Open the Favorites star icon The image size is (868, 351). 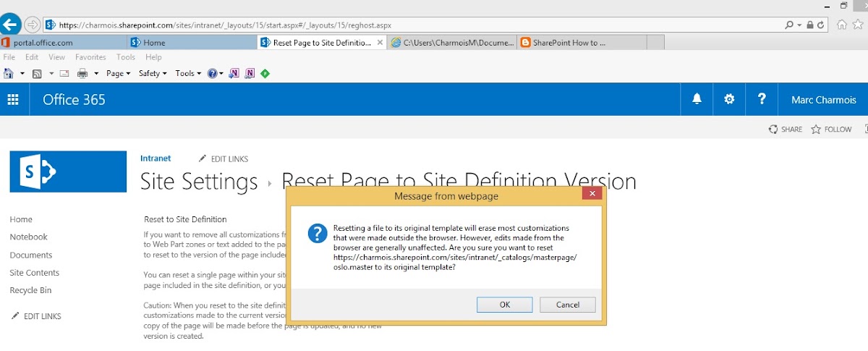[858, 25]
